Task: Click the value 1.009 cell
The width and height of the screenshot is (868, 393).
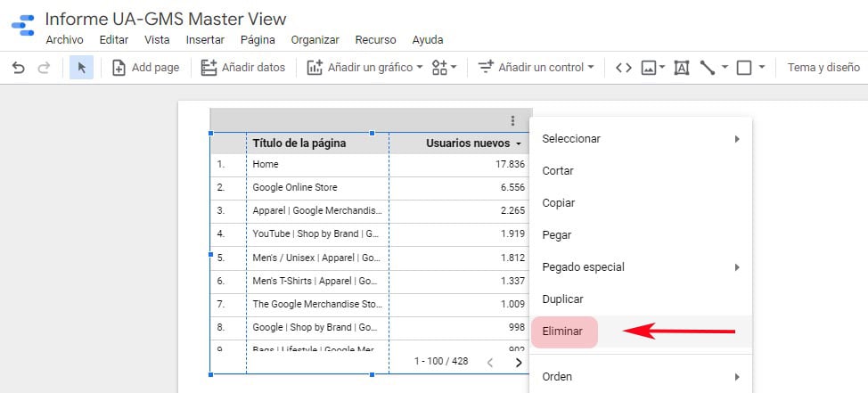Action: [512, 305]
